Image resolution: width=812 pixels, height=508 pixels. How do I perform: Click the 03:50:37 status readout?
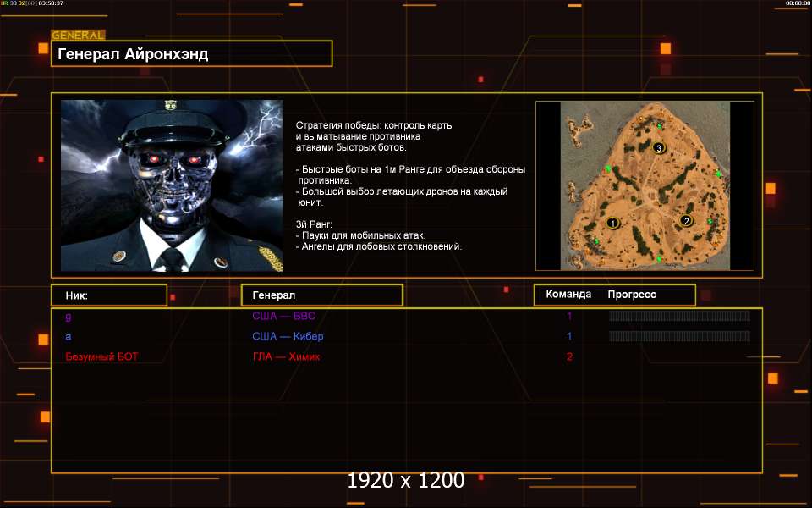[51, 3]
